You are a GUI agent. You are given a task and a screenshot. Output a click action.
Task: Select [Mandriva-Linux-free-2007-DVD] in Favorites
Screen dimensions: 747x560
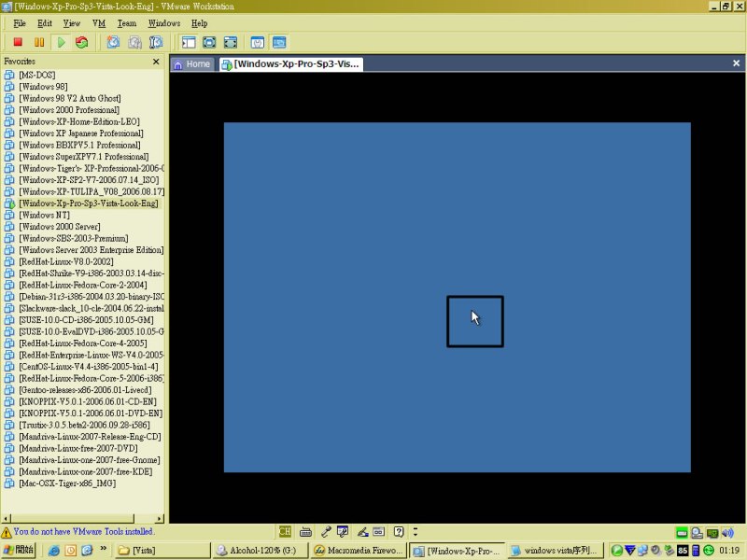(x=78, y=449)
